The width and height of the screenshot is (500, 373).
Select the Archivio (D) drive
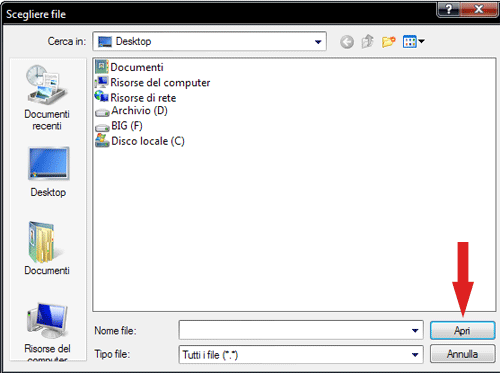pyautogui.click(x=131, y=111)
